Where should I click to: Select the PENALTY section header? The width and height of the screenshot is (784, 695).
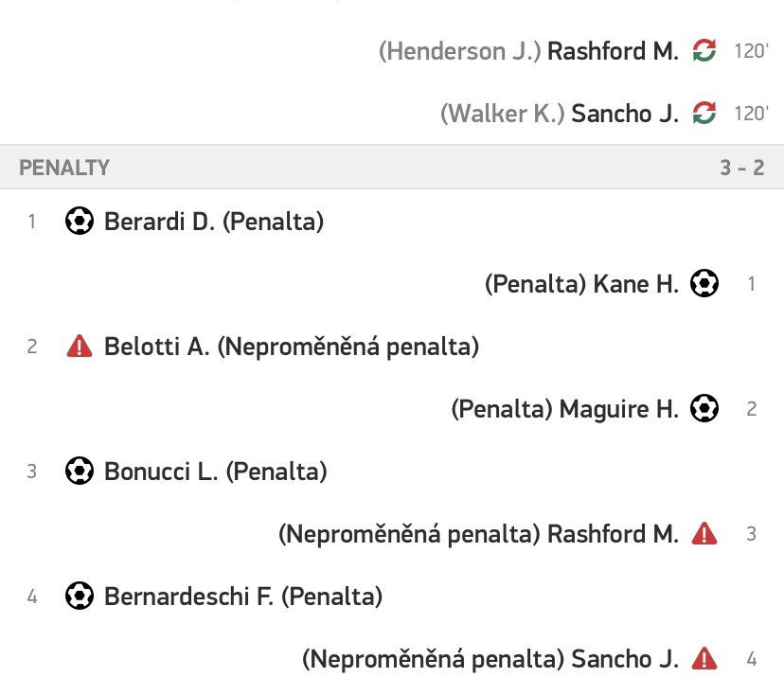(392, 168)
